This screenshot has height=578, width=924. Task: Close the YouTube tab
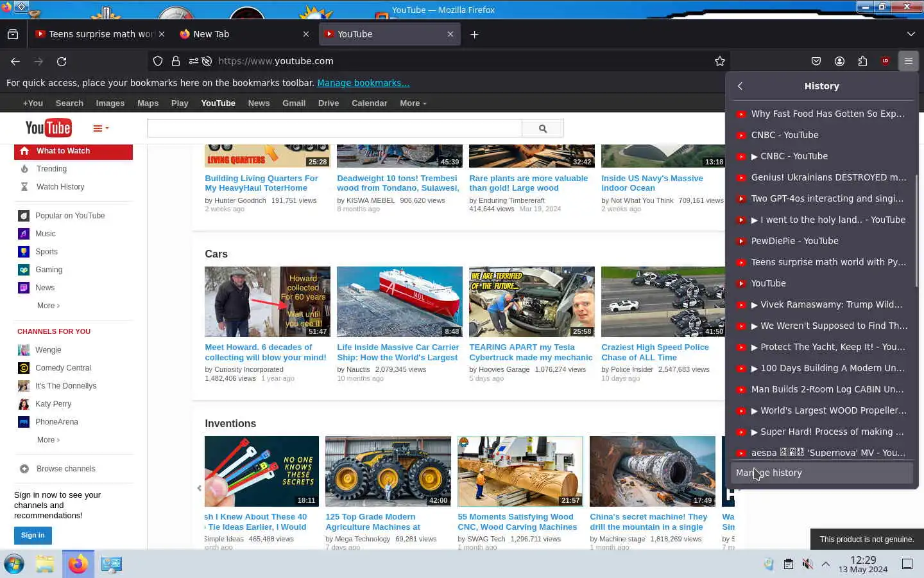click(x=450, y=34)
